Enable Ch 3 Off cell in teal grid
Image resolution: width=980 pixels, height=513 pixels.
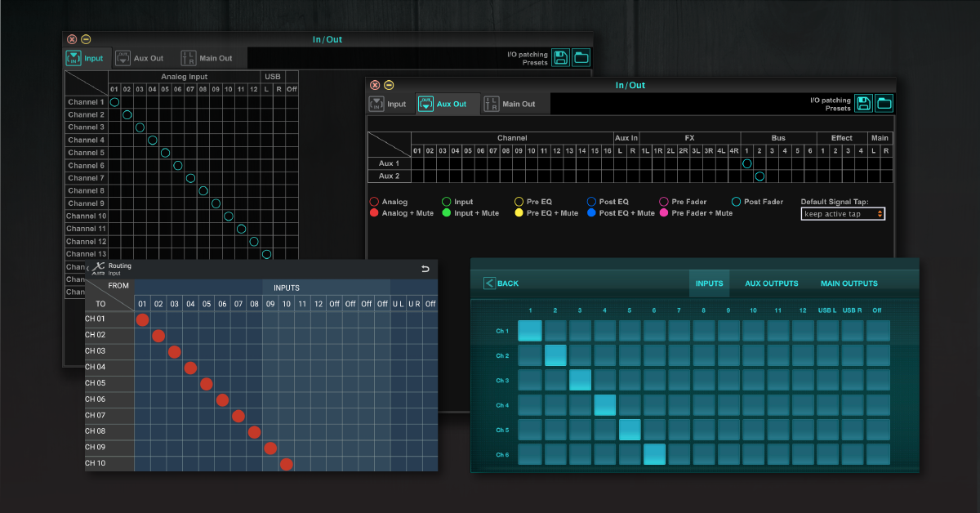[878, 380]
